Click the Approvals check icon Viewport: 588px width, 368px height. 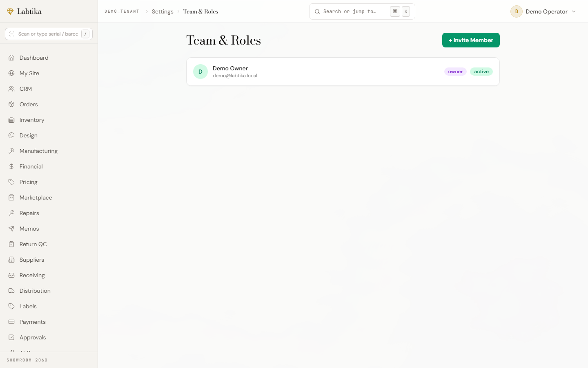[x=11, y=337]
